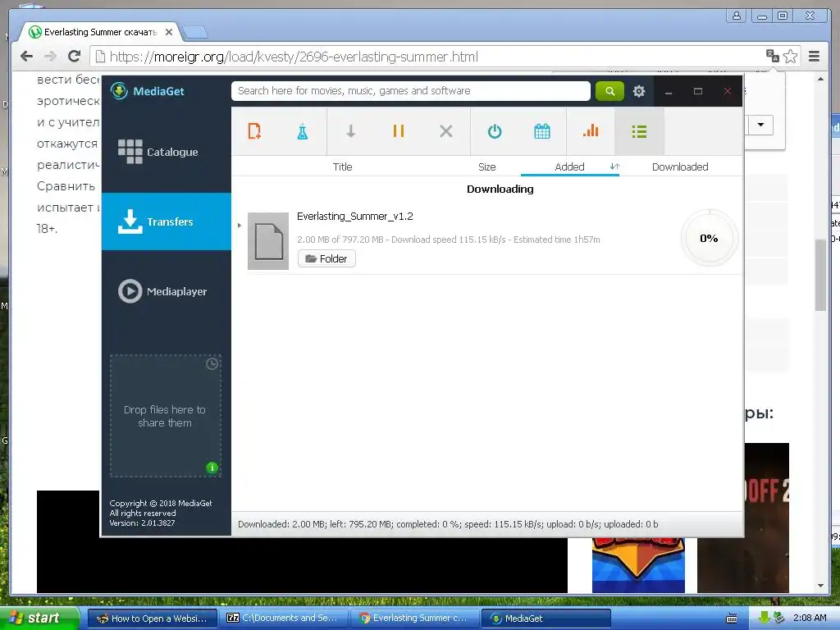
Task: Reload the page in the browser
Action: pos(75,57)
